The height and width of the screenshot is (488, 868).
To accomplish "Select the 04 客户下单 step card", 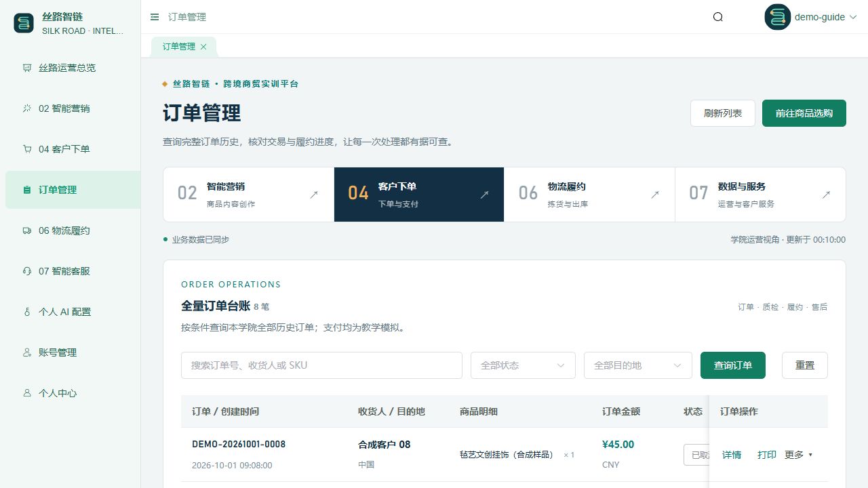I will (x=419, y=195).
